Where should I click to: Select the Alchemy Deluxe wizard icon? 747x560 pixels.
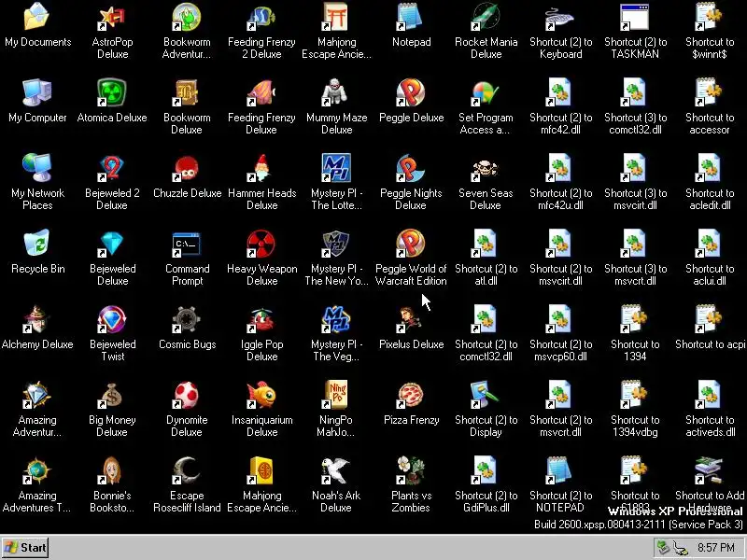click(37, 319)
